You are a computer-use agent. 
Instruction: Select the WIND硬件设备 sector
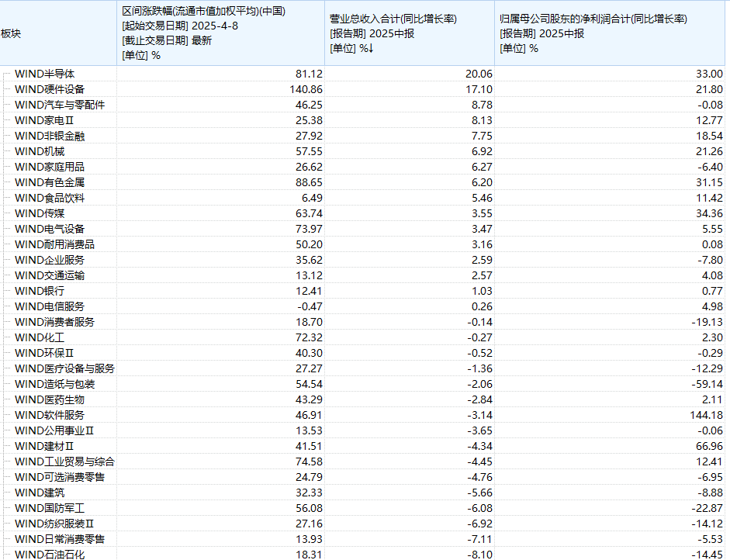[x=50, y=89]
